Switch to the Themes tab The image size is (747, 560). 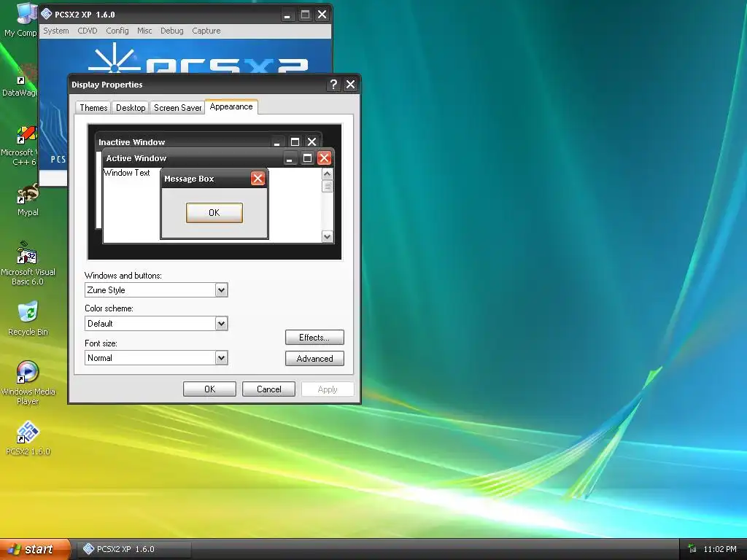tap(93, 108)
